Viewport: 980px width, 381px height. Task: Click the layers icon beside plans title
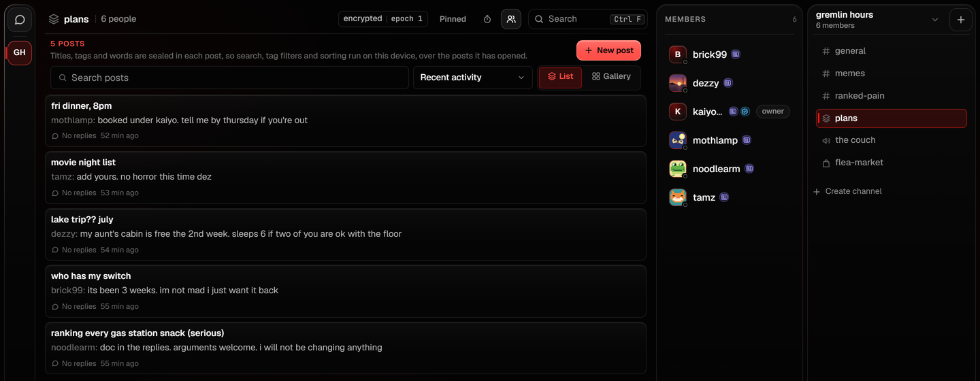click(54, 19)
